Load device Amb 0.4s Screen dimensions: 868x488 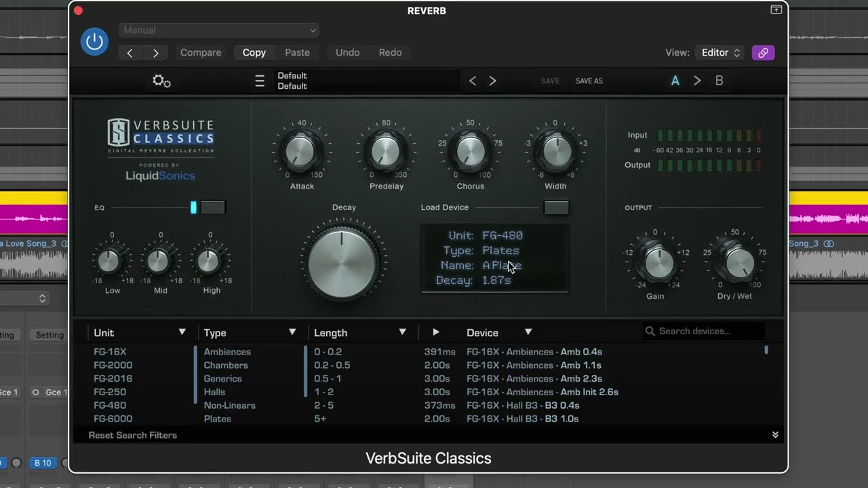click(534, 352)
